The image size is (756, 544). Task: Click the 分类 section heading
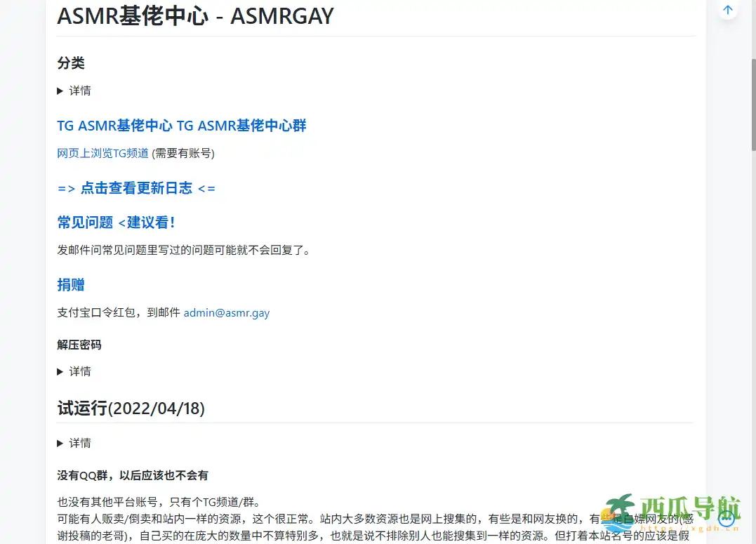click(x=70, y=62)
